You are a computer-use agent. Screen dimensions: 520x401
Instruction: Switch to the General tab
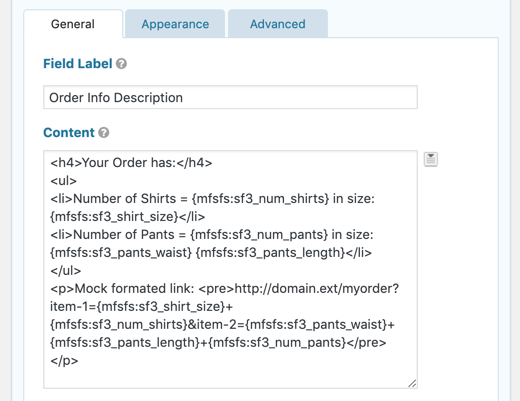click(x=73, y=24)
